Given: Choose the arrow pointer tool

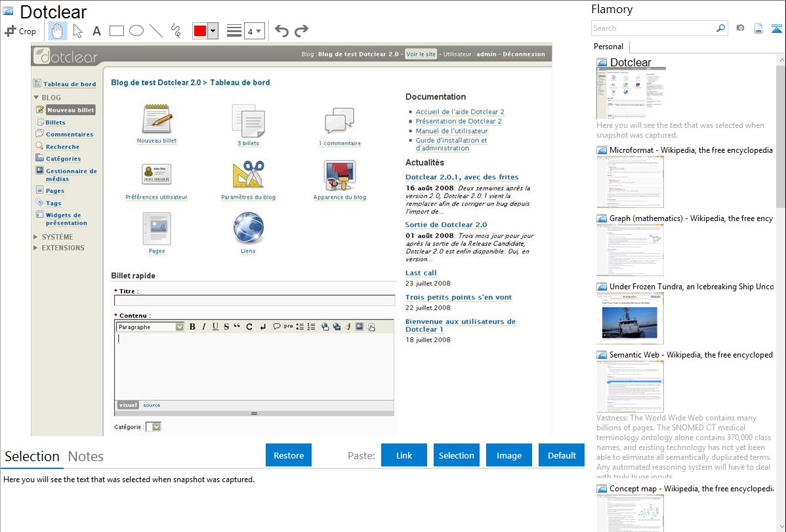Looking at the screenshot, I should 77,31.
